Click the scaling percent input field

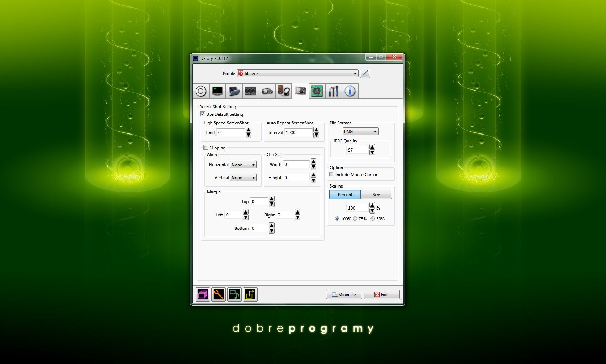[x=357, y=208]
